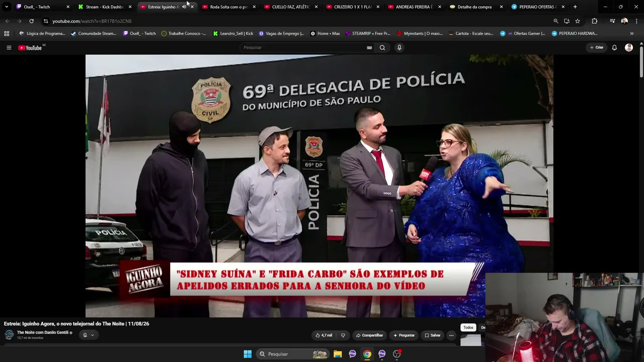Viewport: 644px width, 362px height.
Task: Reload the page in Chrome
Action: (31, 21)
